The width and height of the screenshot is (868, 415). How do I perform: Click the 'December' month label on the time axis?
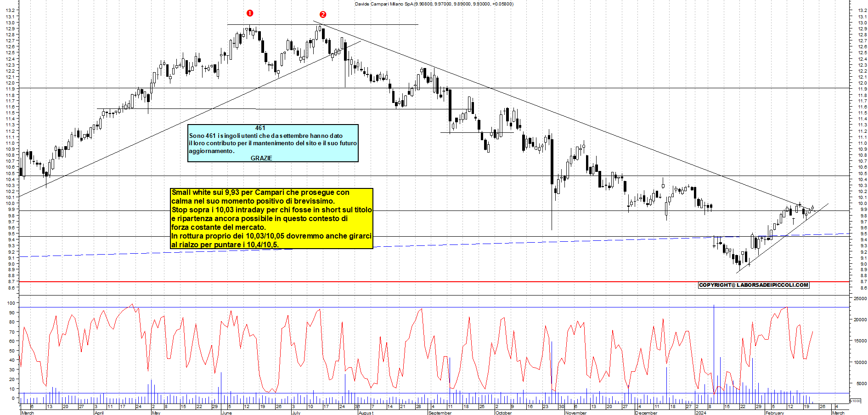click(646, 413)
